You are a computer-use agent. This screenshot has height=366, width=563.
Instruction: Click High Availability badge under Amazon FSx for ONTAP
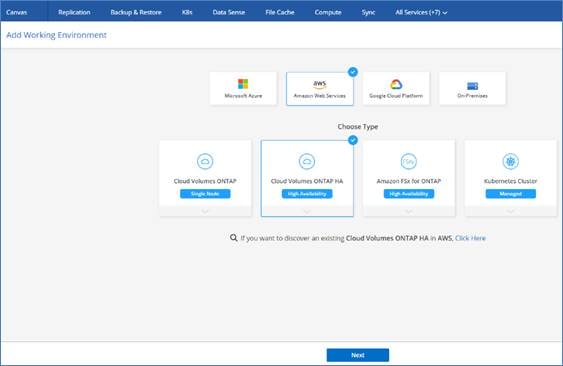pyautogui.click(x=409, y=194)
